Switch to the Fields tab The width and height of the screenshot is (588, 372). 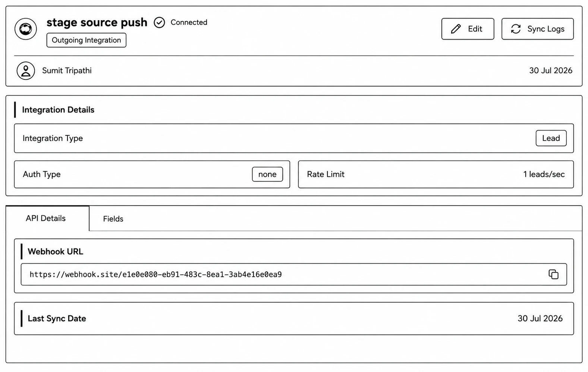coord(113,219)
